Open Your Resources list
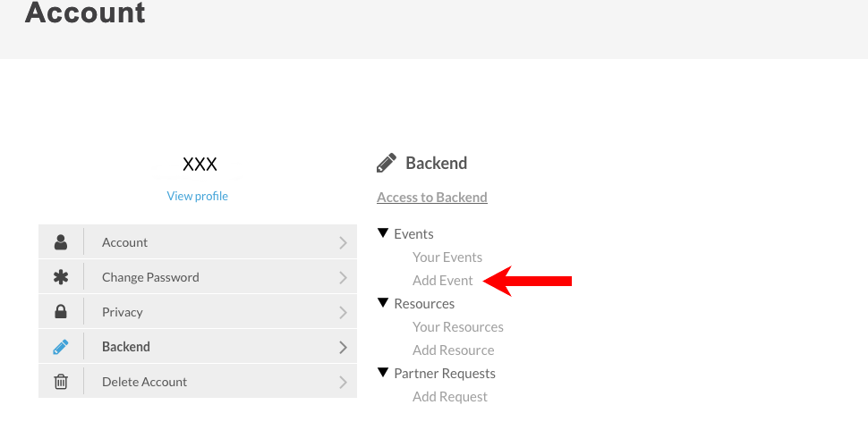This screenshot has height=447, width=868. (x=458, y=327)
